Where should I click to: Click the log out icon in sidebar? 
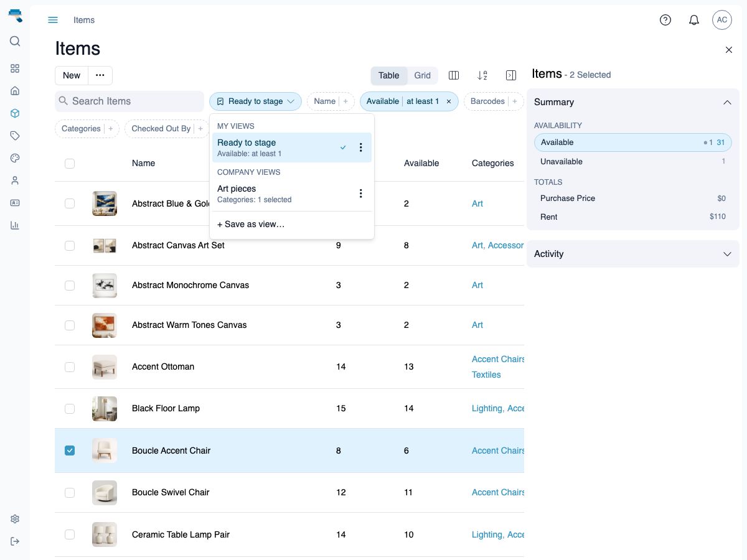pos(15,541)
